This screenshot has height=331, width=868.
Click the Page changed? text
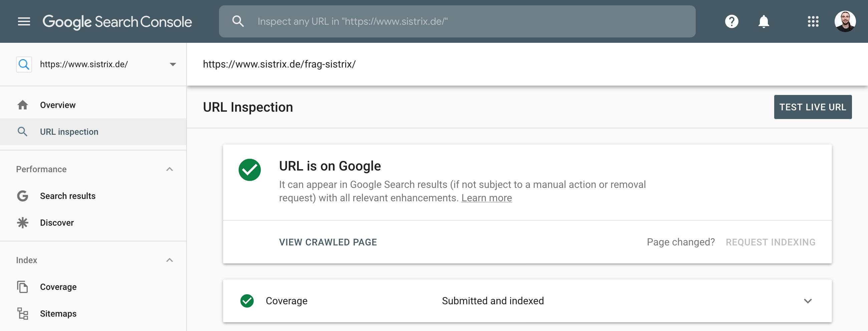(x=681, y=242)
